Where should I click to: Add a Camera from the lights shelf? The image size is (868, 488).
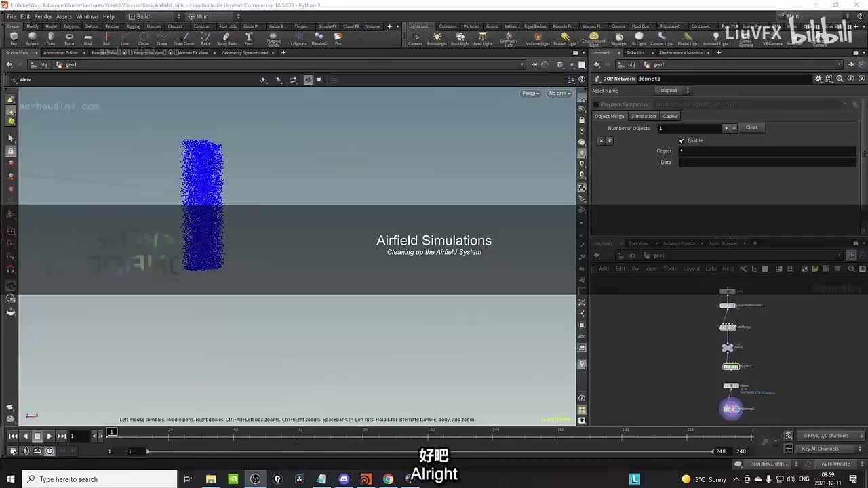pos(415,39)
